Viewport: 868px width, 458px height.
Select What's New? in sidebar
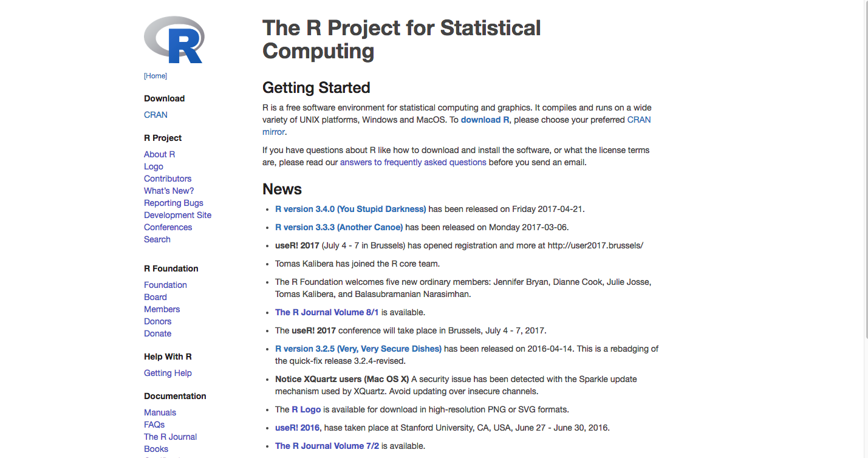point(169,191)
